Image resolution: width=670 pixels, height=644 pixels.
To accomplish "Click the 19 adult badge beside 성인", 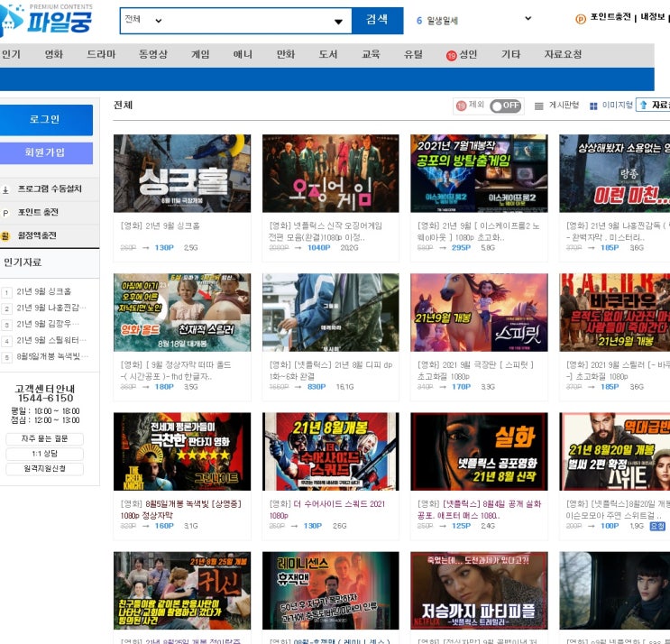I will click(451, 56).
